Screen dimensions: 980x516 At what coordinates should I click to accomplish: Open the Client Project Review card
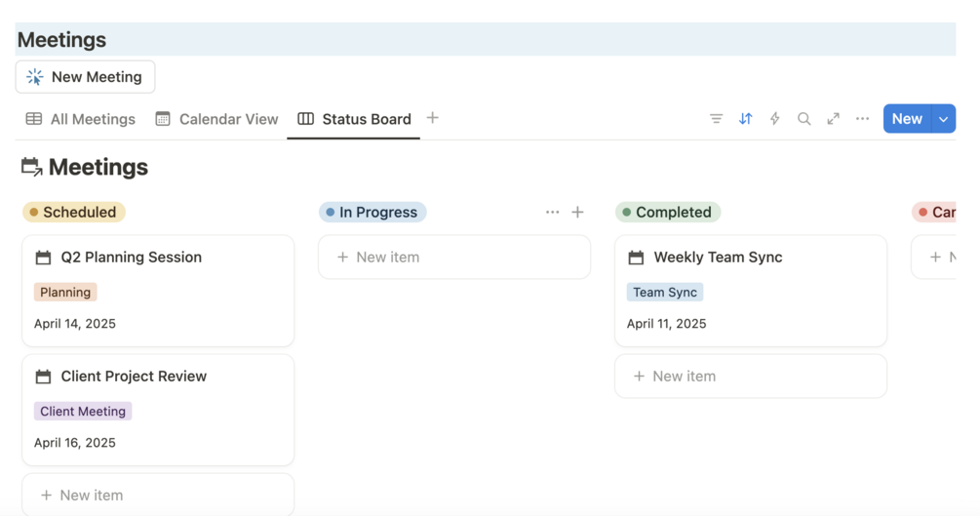click(x=134, y=377)
